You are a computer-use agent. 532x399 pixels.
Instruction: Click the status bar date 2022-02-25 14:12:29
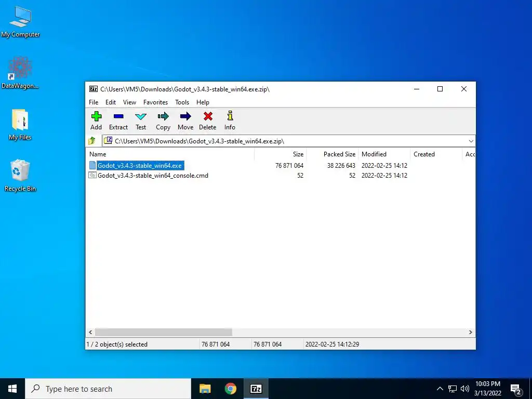point(332,344)
